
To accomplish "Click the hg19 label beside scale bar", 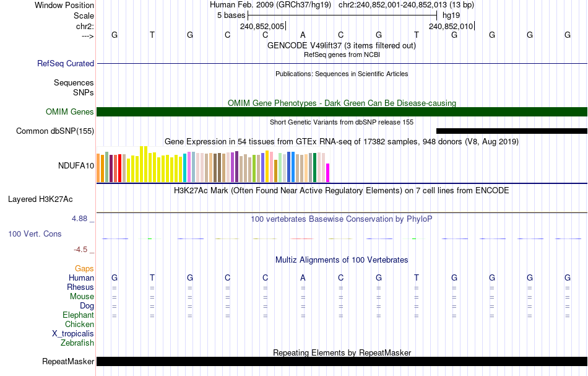I will pyautogui.click(x=451, y=15).
